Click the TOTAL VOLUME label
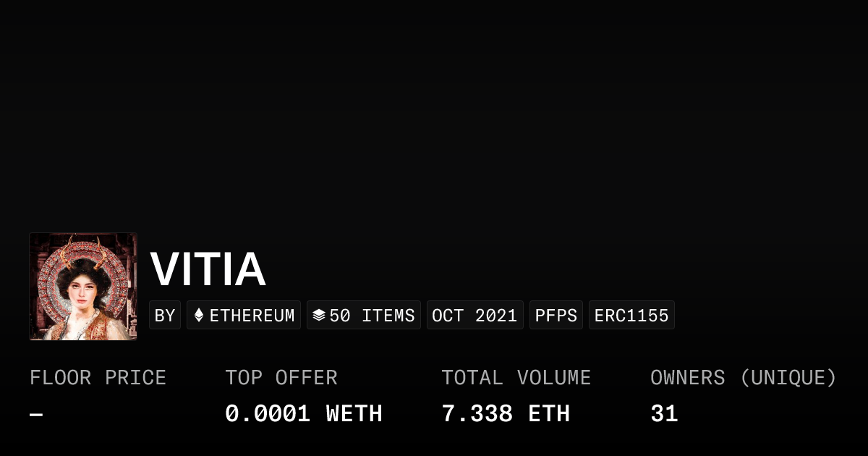This screenshot has width=868, height=456. tap(516, 378)
